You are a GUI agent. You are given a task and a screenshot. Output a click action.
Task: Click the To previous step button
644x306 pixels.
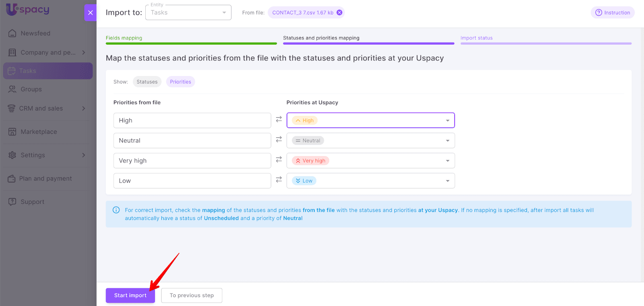tap(192, 296)
